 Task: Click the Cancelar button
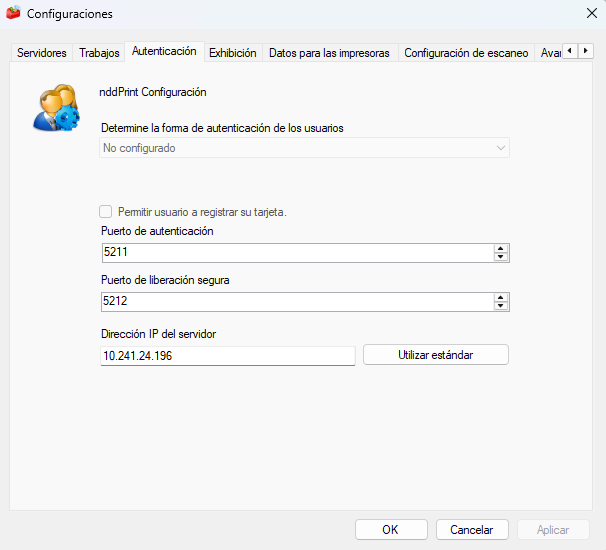pos(472,530)
